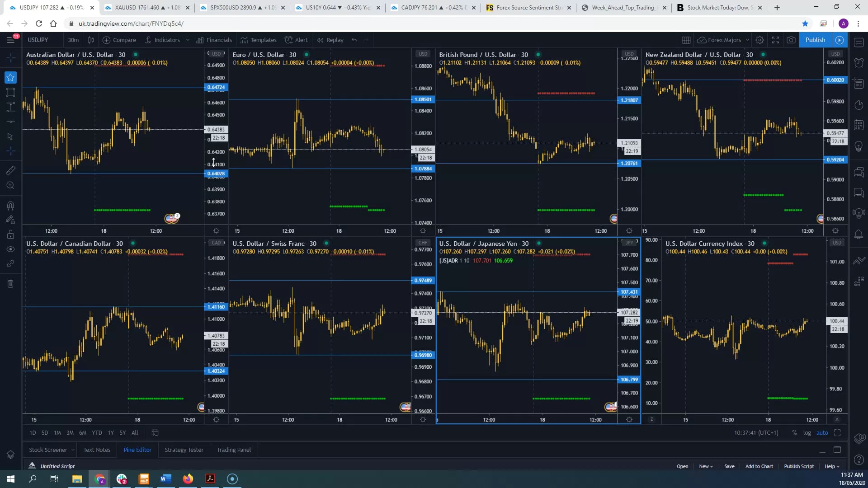The width and height of the screenshot is (868, 488).
Task: Open the candlestick chart style icon
Action: [x=91, y=40]
